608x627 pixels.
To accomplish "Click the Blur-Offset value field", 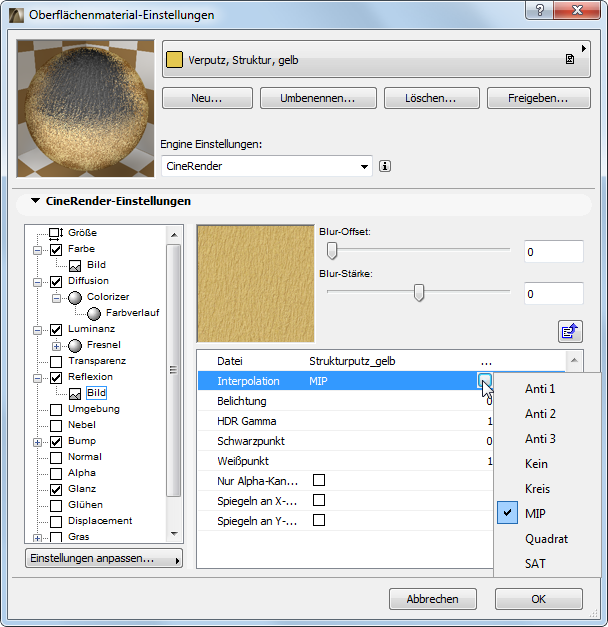I will click(554, 252).
